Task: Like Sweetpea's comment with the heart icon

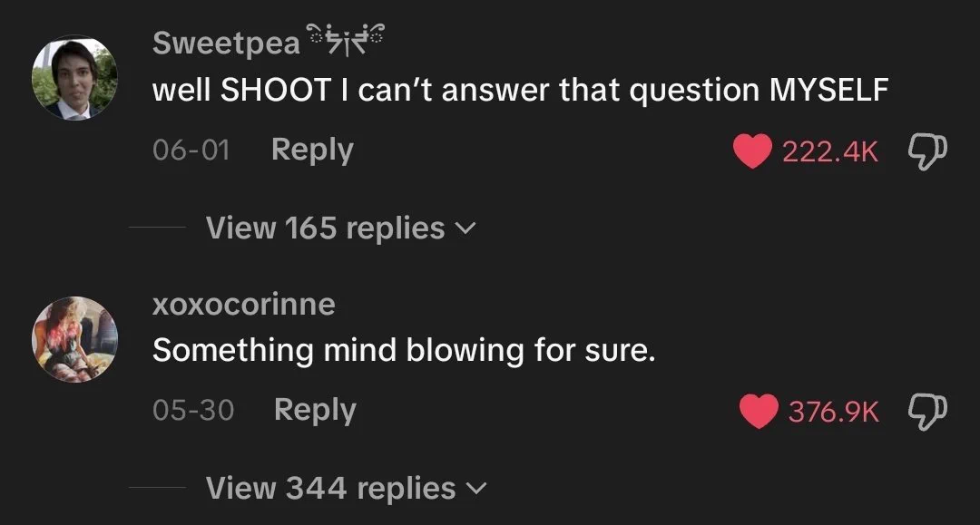Action: [752, 151]
